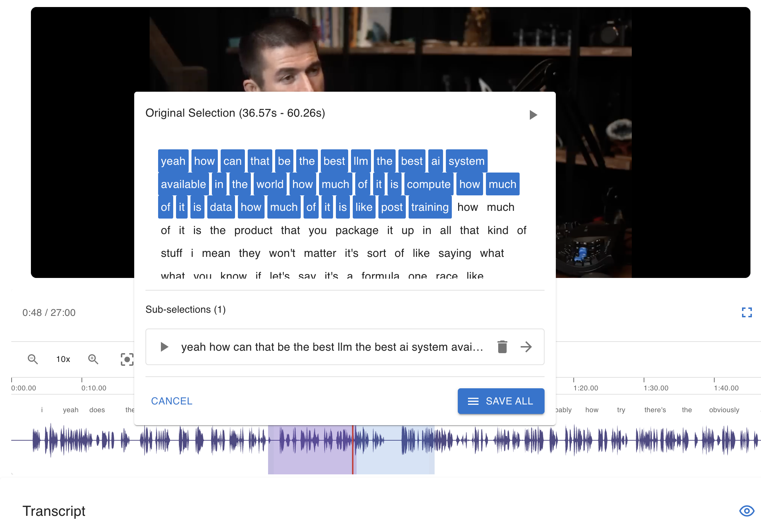The width and height of the screenshot is (761, 532).
Task: Toggle transcript visibility eye icon
Action: (747, 511)
